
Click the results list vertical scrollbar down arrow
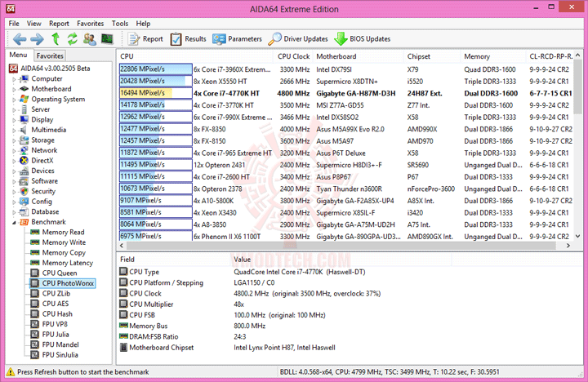point(578,236)
